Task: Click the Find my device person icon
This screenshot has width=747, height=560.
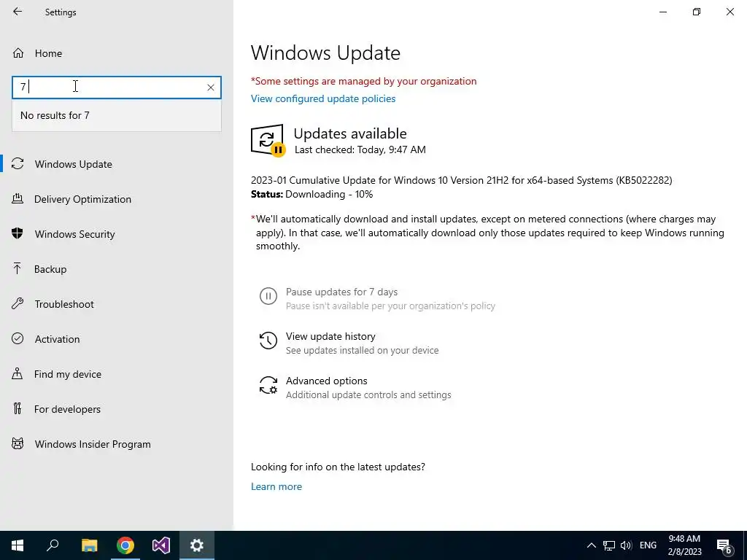Action: tap(18, 373)
